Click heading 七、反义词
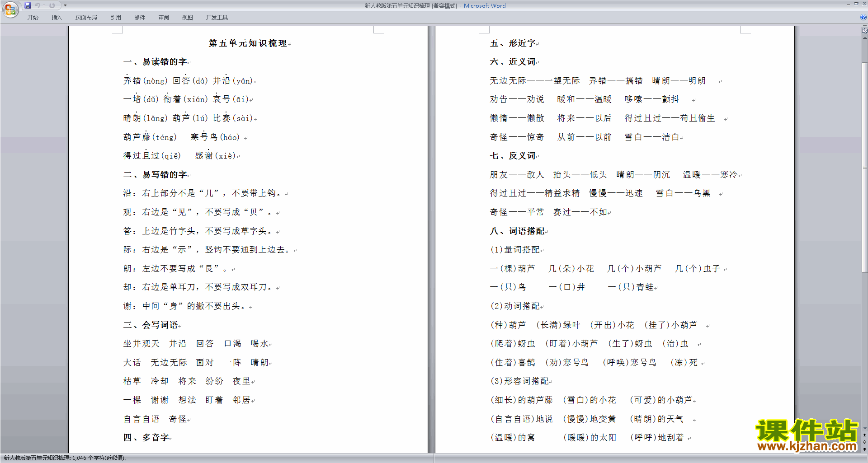 (513, 156)
